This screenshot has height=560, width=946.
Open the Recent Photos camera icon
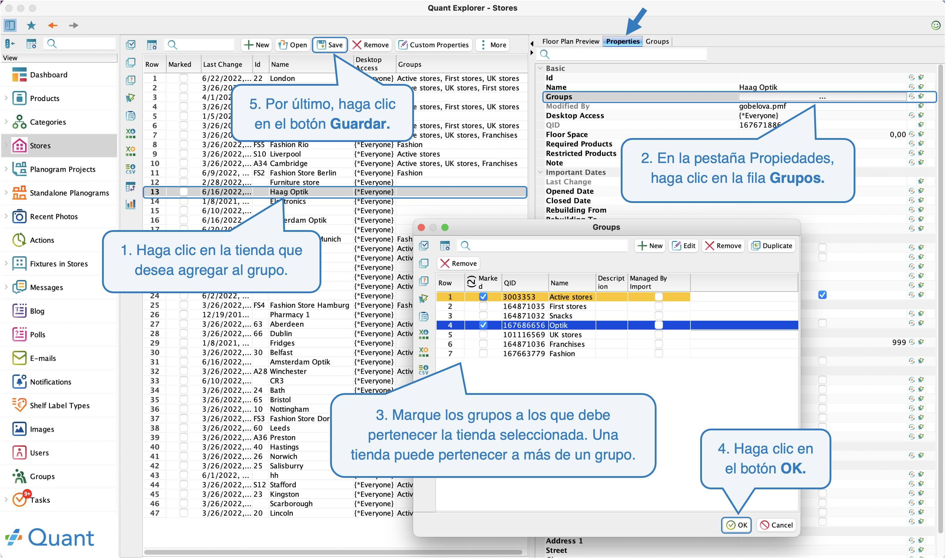[19, 217]
